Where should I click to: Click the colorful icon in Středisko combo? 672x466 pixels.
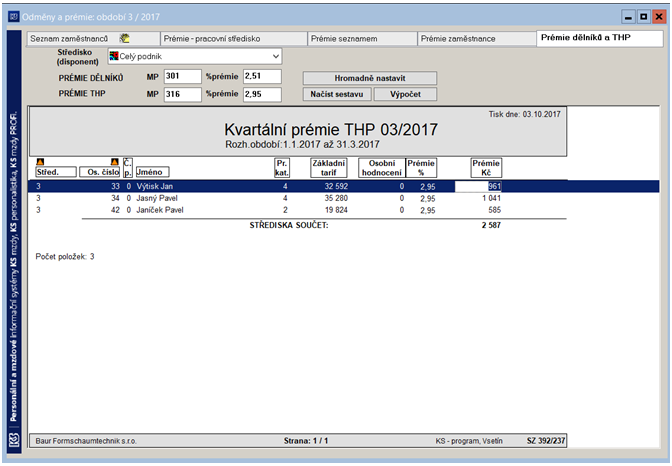[x=114, y=56]
